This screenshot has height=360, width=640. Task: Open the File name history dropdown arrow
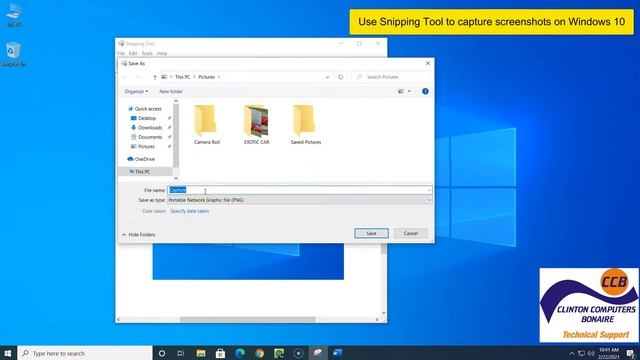pyautogui.click(x=429, y=190)
